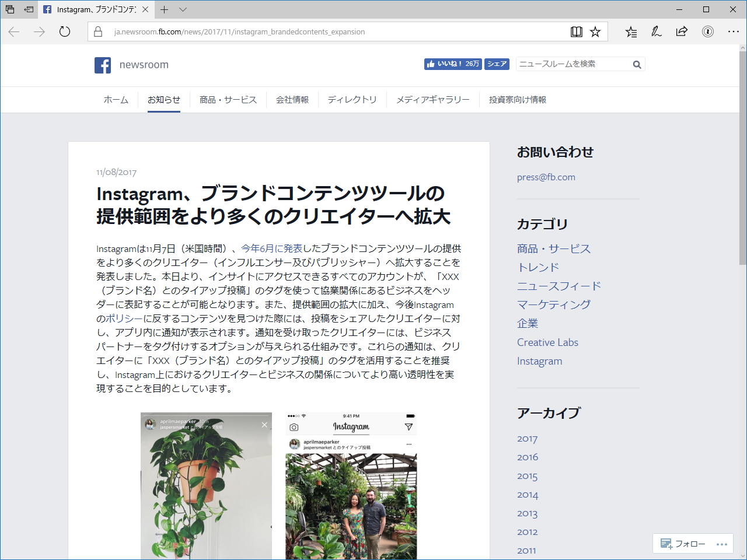Click the Facebook logo icon
747x560 pixels.
(103, 65)
